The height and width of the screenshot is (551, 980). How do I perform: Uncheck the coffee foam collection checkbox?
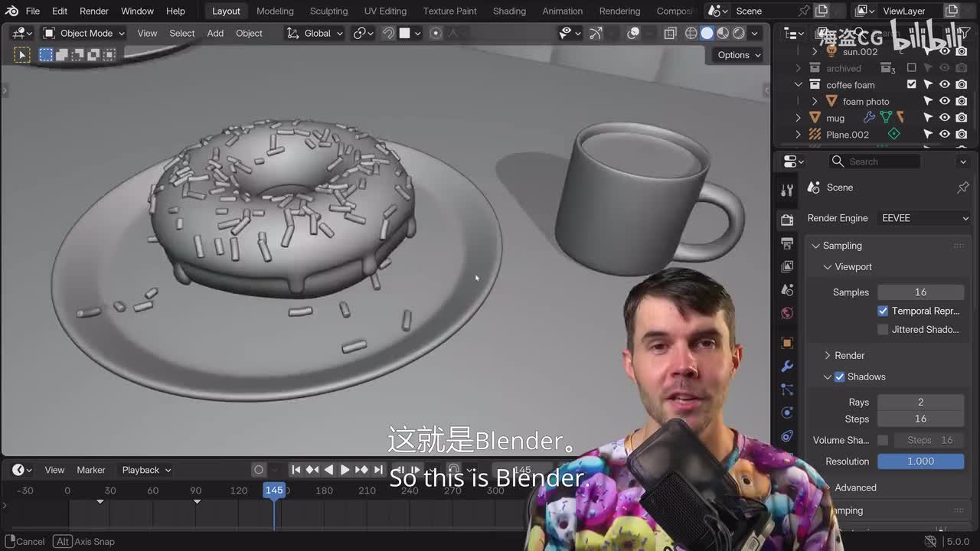(911, 84)
